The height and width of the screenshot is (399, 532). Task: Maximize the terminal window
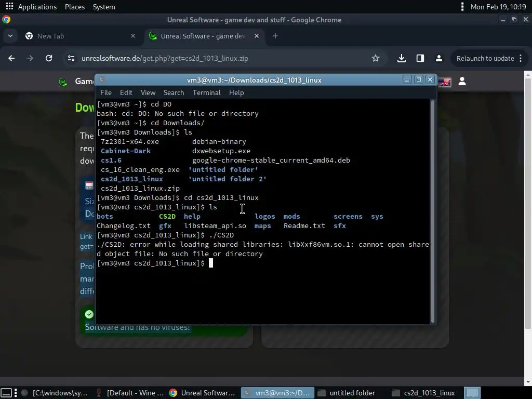(x=419, y=79)
